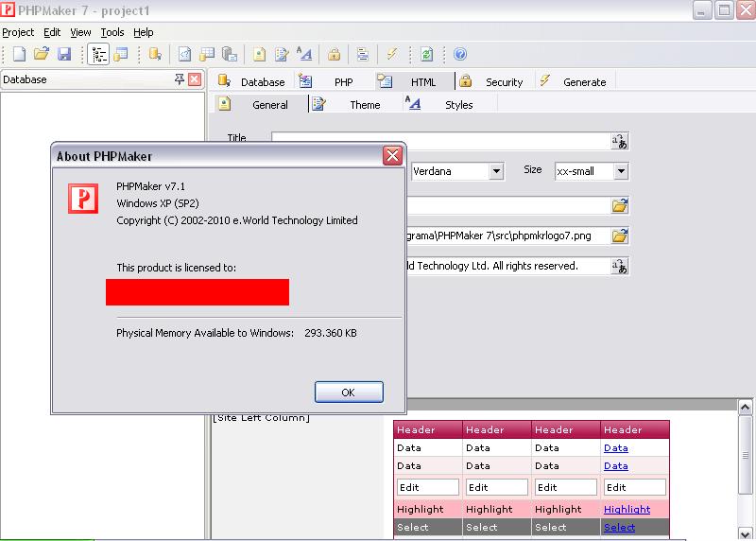Click the preview vertical scrollbar thumb
Image resolution: width=756 pixels, height=541 pixels.
[x=745, y=455]
